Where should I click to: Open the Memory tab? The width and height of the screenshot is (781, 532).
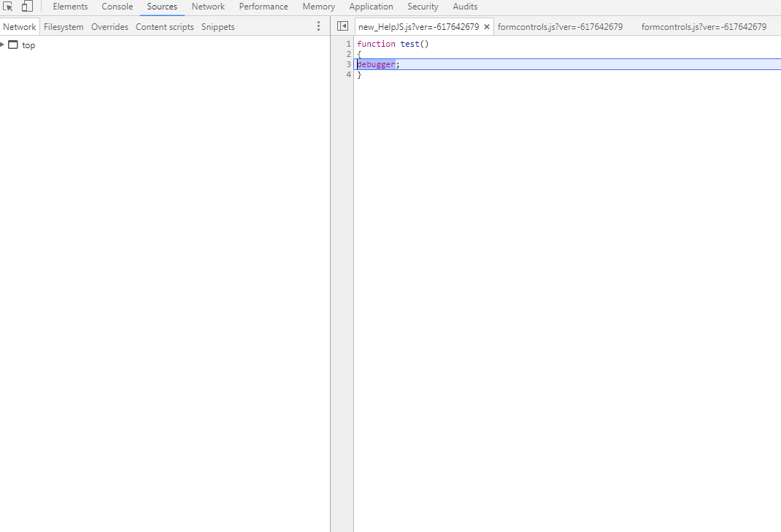pyautogui.click(x=319, y=7)
